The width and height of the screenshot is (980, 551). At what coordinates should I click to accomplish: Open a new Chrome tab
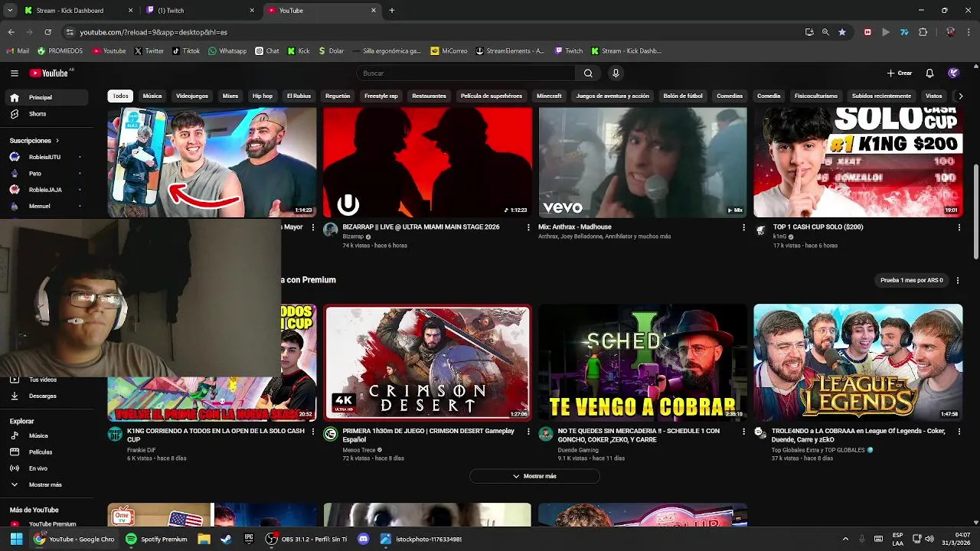(x=392, y=11)
